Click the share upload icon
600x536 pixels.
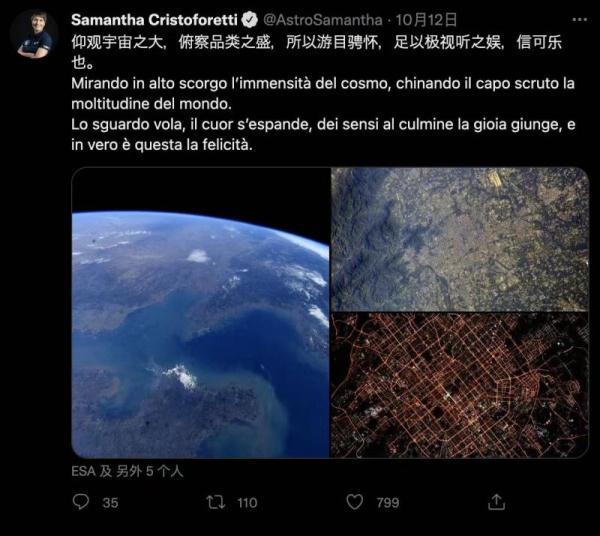(x=496, y=502)
